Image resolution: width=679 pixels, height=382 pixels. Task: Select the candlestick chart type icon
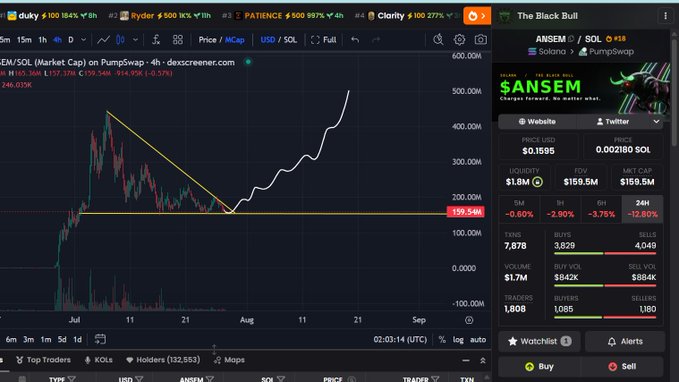(x=120, y=40)
